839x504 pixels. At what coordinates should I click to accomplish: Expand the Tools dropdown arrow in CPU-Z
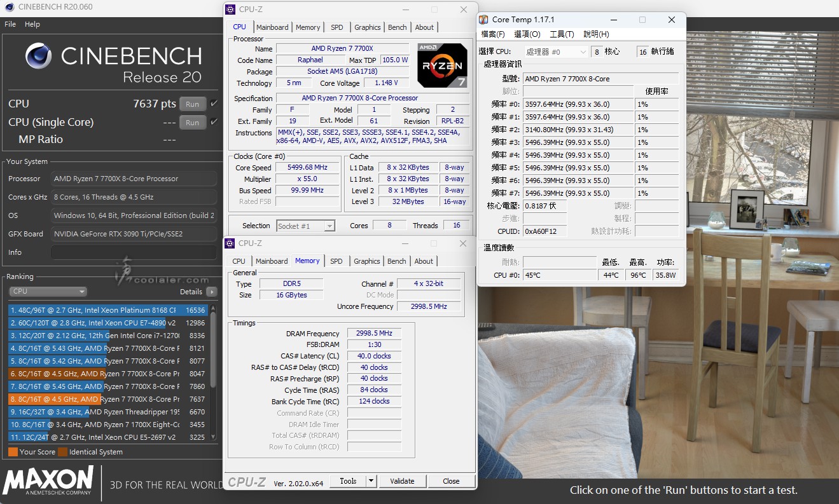[371, 481]
